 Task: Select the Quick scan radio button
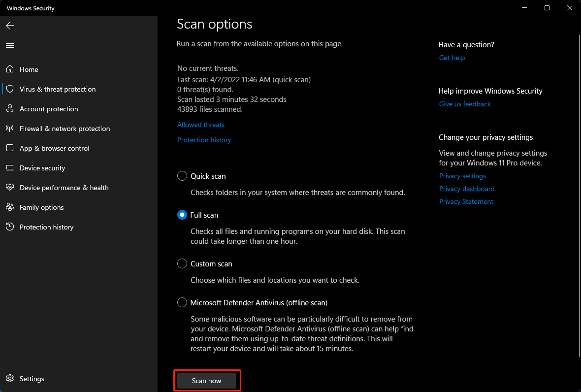[182, 176]
